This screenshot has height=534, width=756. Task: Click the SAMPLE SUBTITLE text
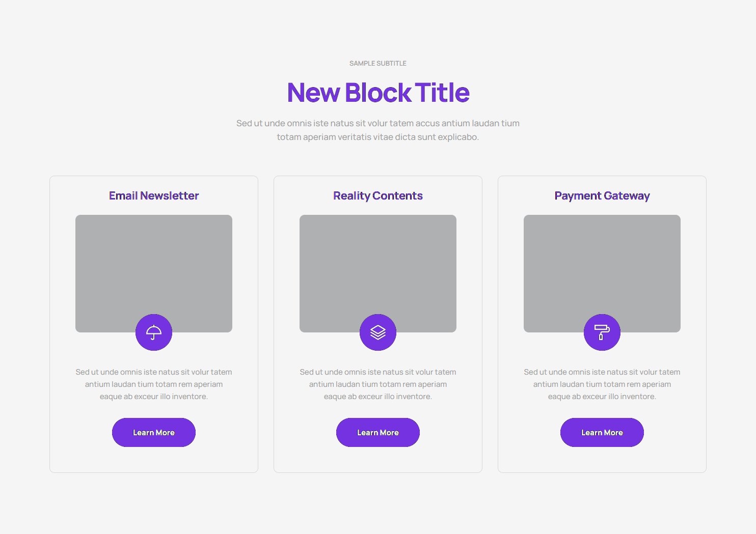point(378,64)
